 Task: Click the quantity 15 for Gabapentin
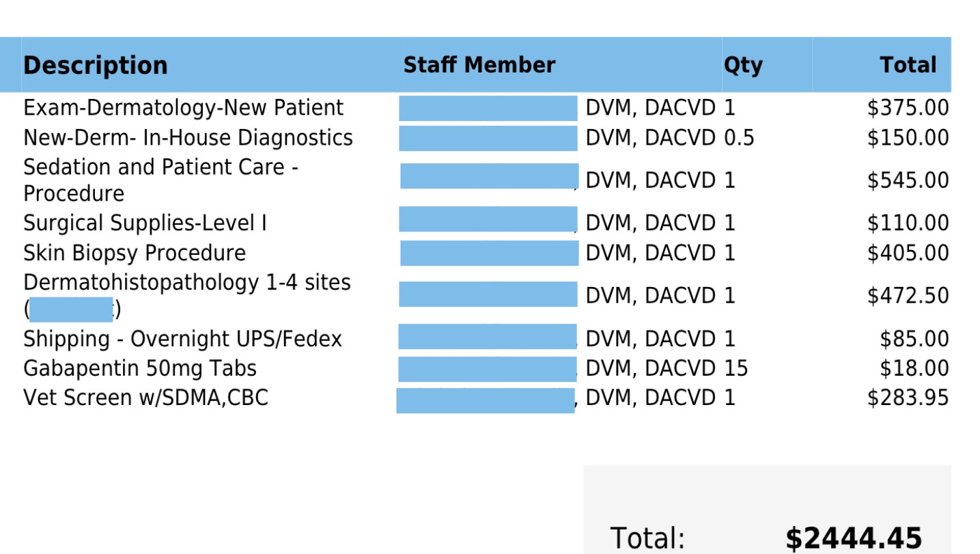(x=736, y=369)
